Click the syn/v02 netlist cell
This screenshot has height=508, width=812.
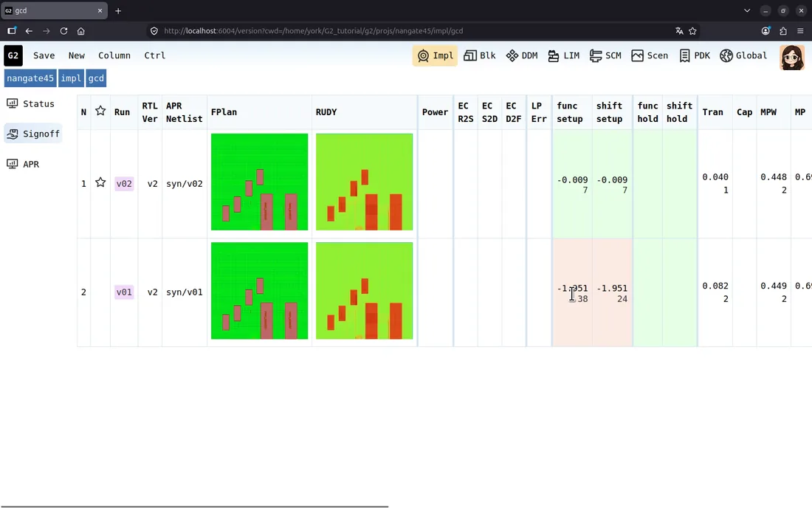(185, 183)
